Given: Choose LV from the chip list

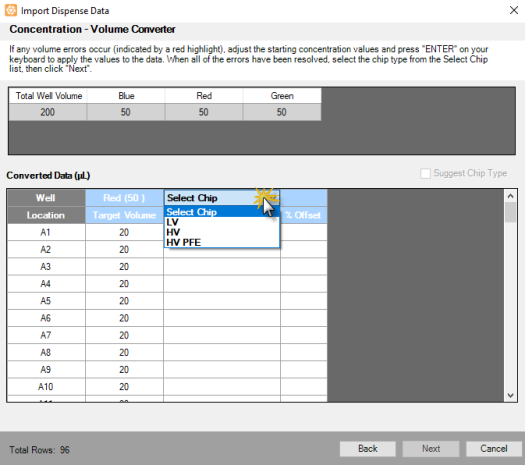Looking at the screenshot, I should click(222, 222).
